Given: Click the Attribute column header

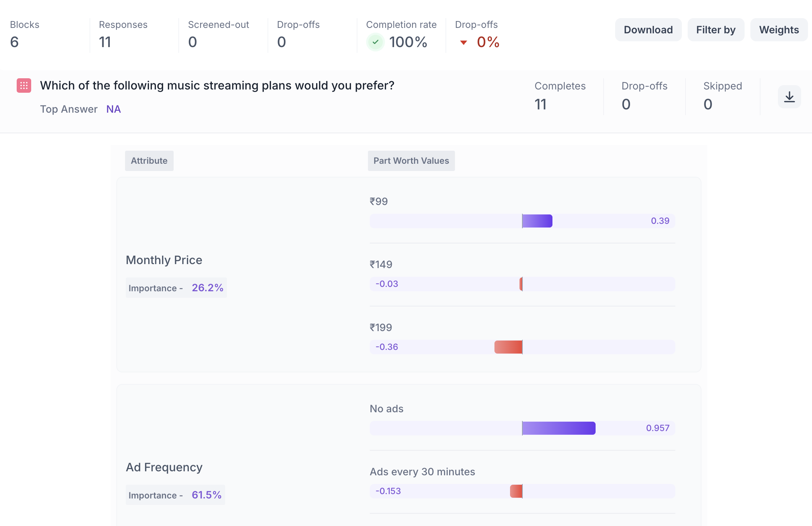Looking at the screenshot, I should [149, 160].
